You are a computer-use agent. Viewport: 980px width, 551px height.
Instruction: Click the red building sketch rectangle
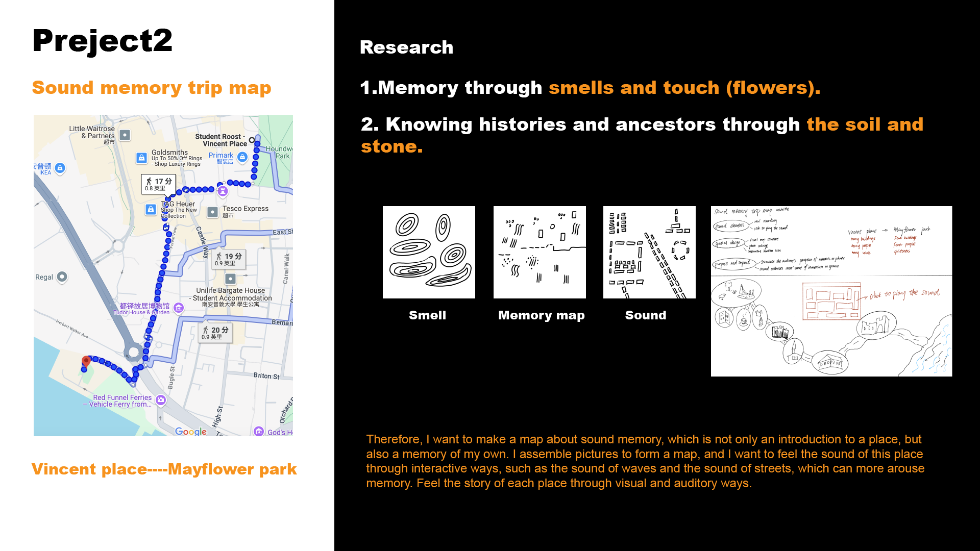(x=831, y=301)
